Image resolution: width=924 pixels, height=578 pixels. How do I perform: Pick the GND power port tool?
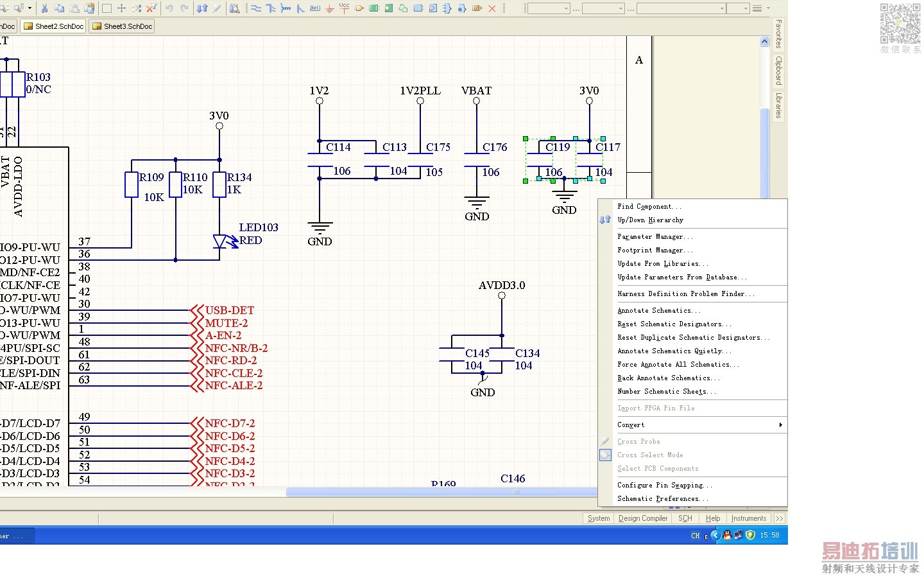click(x=330, y=8)
